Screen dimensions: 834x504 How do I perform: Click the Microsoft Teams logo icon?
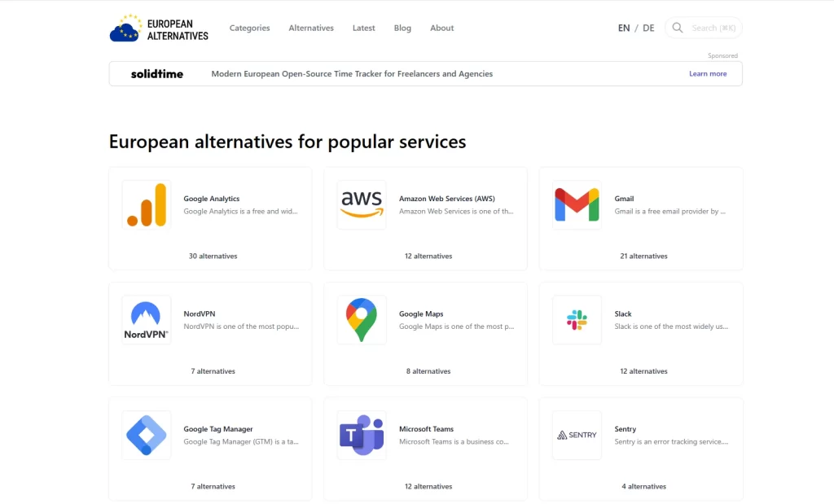coord(362,435)
